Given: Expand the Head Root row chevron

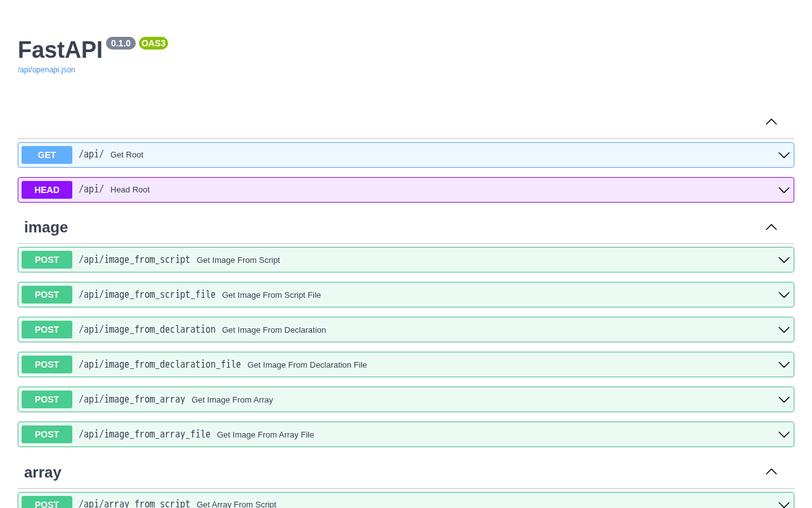Looking at the screenshot, I should tap(784, 190).
